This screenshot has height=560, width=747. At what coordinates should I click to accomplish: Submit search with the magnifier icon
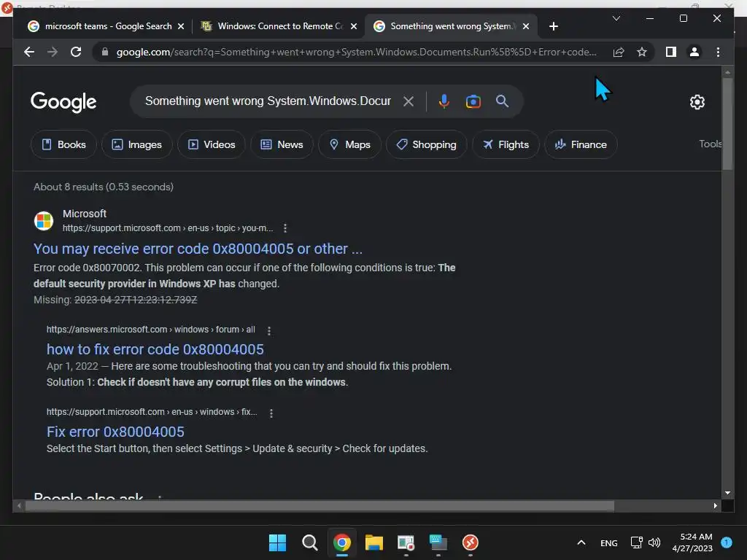502,101
